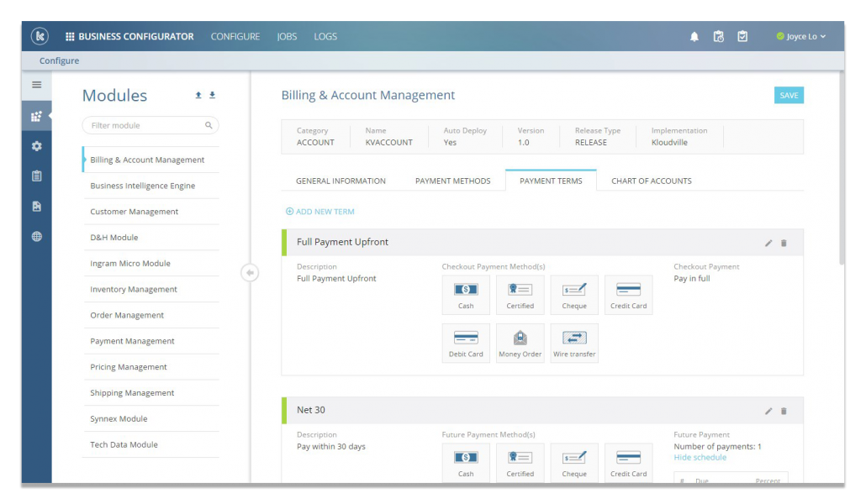Select Shipping Management module
The image size is (866, 504).
pyautogui.click(x=150, y=393)
